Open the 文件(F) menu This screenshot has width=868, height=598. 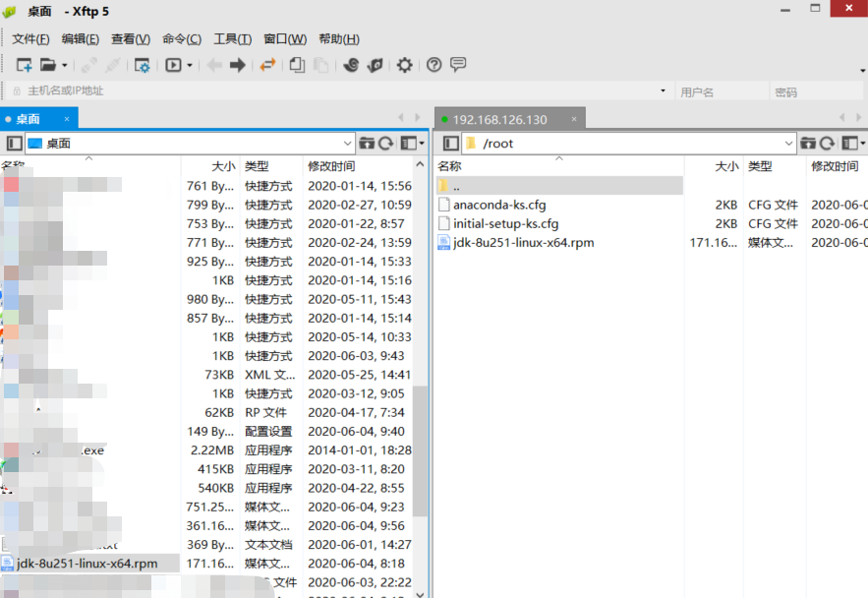tap(31, 38)
